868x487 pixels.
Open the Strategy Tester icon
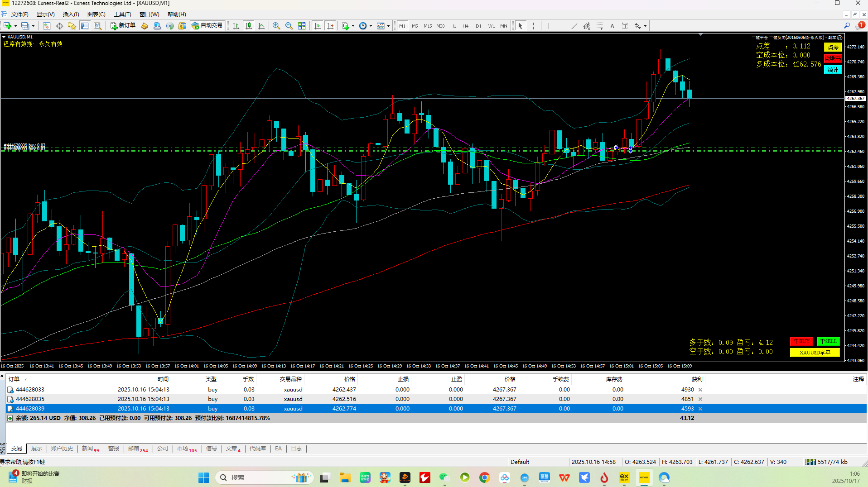tap(97, 26)
